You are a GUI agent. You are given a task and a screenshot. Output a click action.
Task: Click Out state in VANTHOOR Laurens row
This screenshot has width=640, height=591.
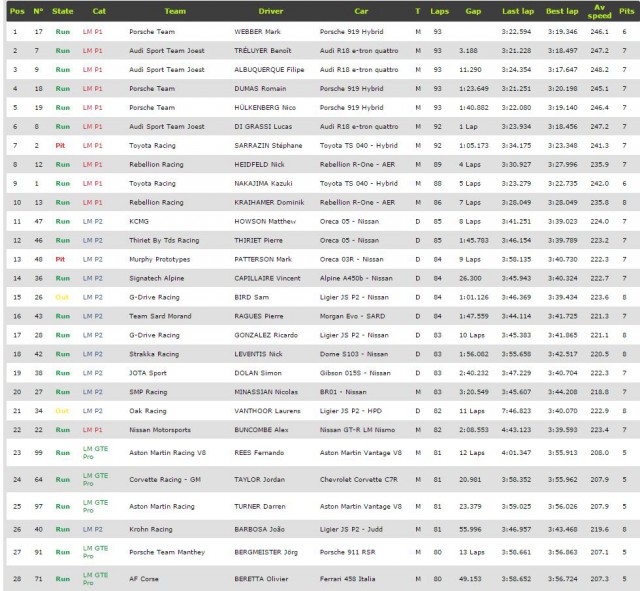point(62,411)
